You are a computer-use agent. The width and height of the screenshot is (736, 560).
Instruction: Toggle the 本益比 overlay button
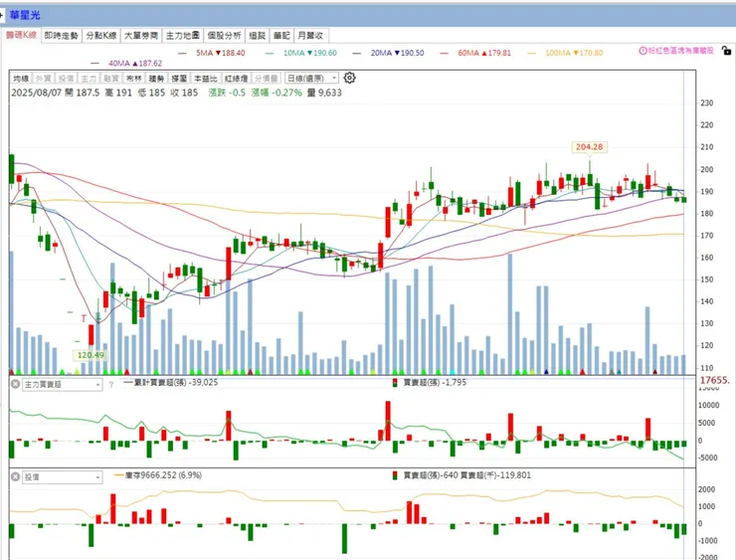pyautogui.click(x=206, y=78)
